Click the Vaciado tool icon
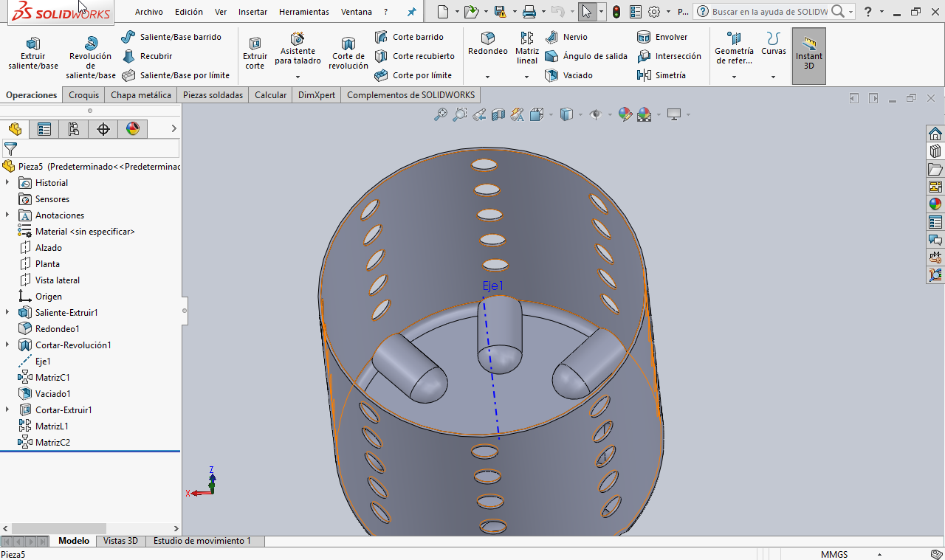This screenshot has width=945, height=560. click(x=551, y=75)
